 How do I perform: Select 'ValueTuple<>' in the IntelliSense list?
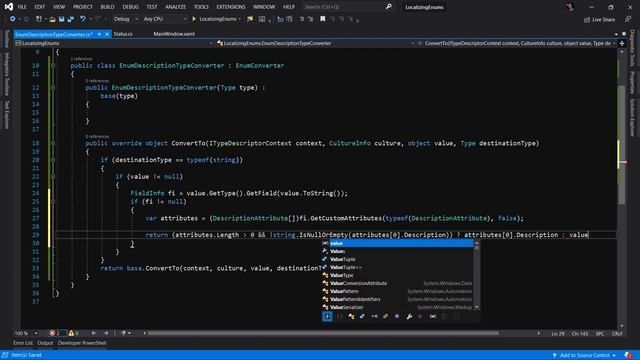[x=398, y=267]
